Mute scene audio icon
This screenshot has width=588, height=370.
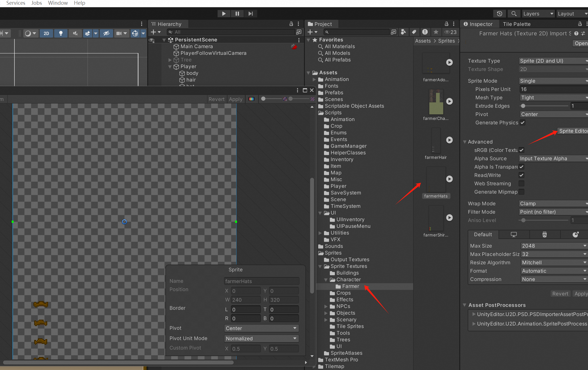(75, 33)
